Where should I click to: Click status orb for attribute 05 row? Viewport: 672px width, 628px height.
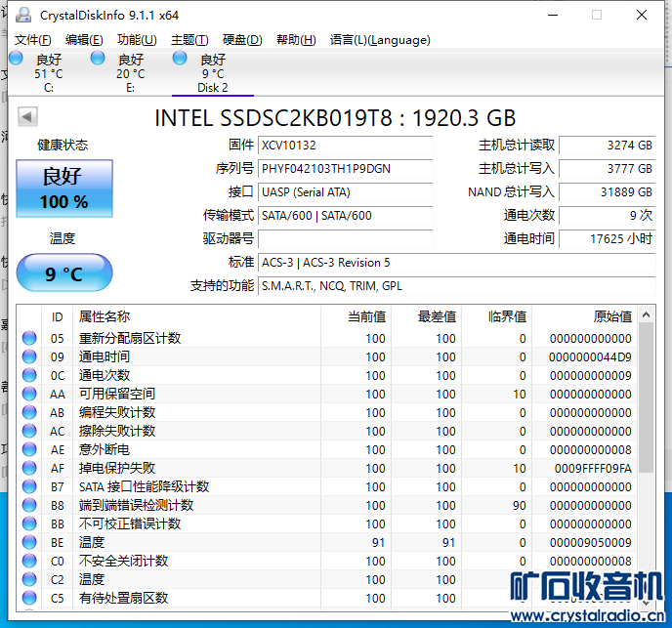point(30,339)
